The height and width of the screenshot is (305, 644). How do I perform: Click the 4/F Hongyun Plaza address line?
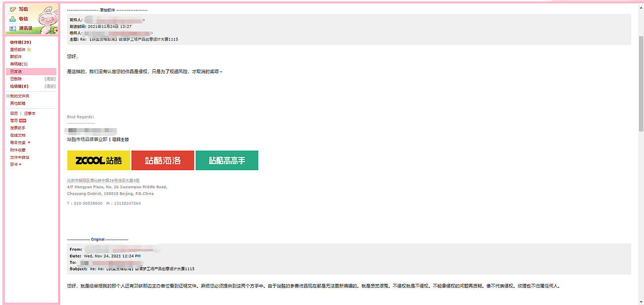(117, 187)
